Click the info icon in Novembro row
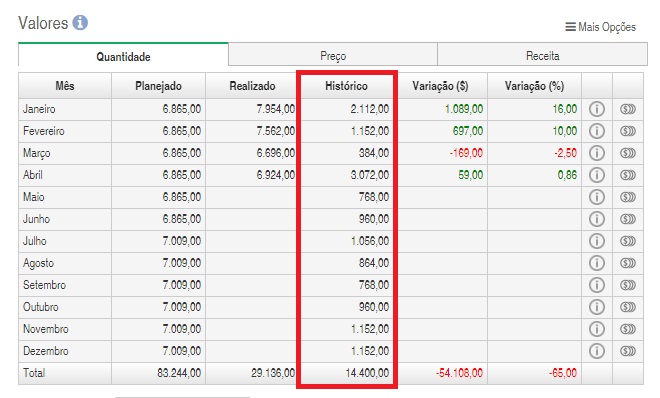Viewport: 660px width, 398px height. click(x=597, y=329)
